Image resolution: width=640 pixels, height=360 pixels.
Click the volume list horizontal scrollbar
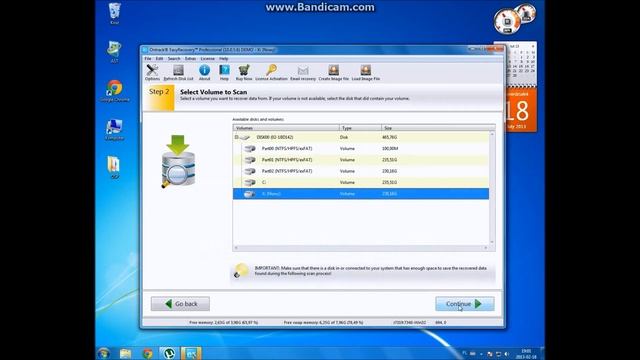[x=361, y=248]
